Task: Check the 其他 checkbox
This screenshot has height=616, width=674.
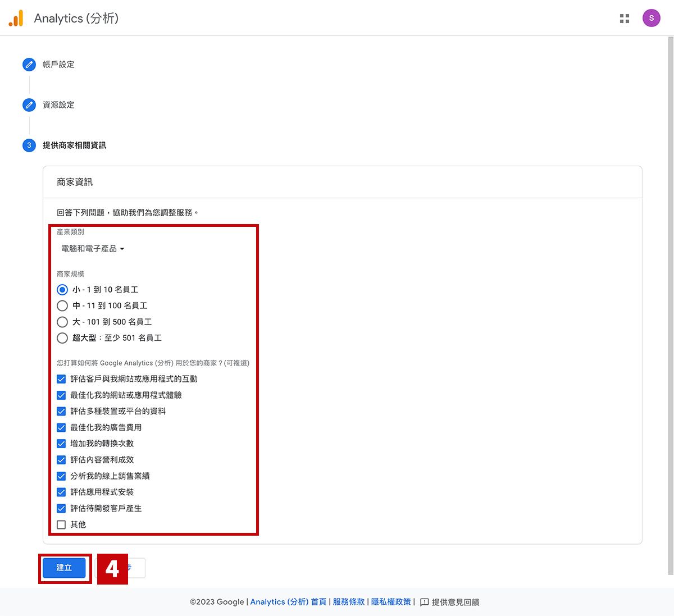Action: [62, 524]
